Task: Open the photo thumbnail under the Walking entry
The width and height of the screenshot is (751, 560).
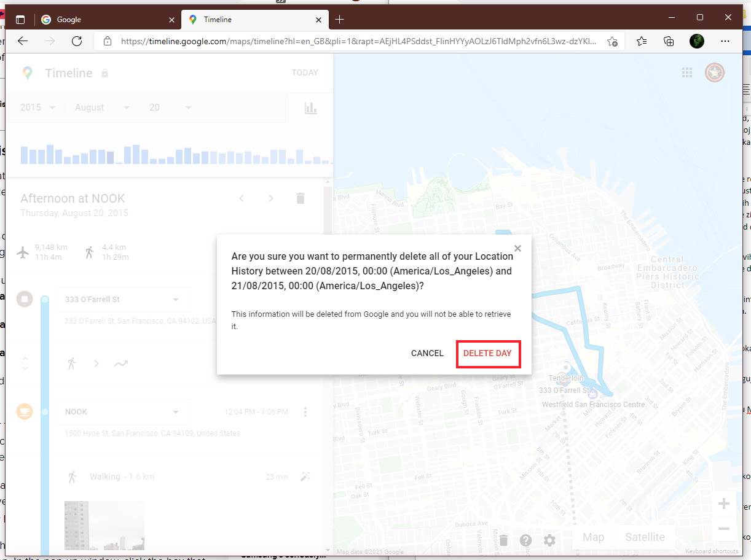Action: click(x=104, y=525)
